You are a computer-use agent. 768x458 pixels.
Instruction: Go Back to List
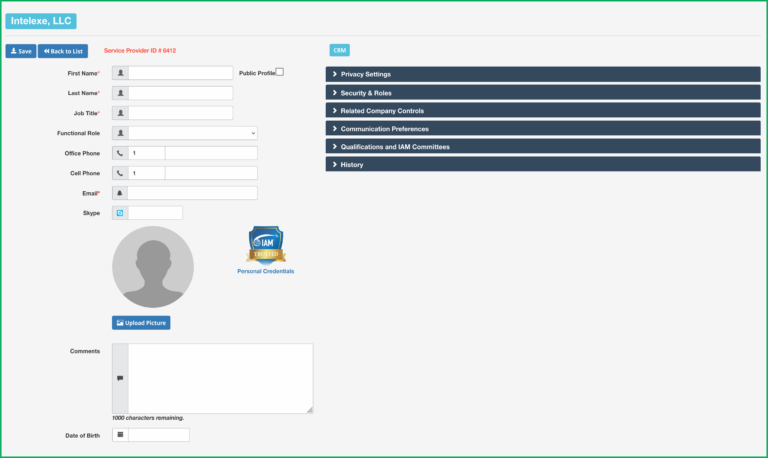coord(63,51)
